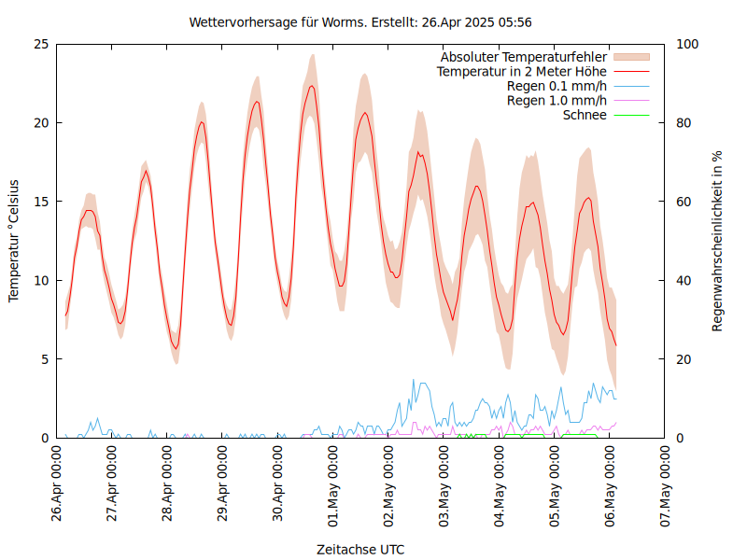Select the 100 value on the rain probability axis
The image size is (747, 560).
point(686,44)
